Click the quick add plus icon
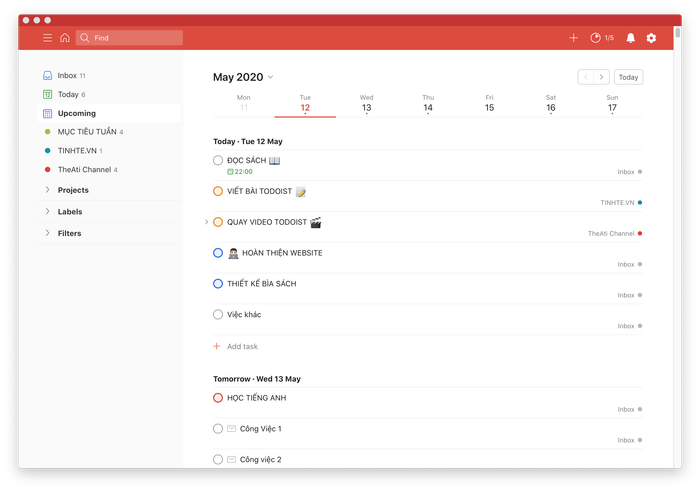 (x=574, y=38)
